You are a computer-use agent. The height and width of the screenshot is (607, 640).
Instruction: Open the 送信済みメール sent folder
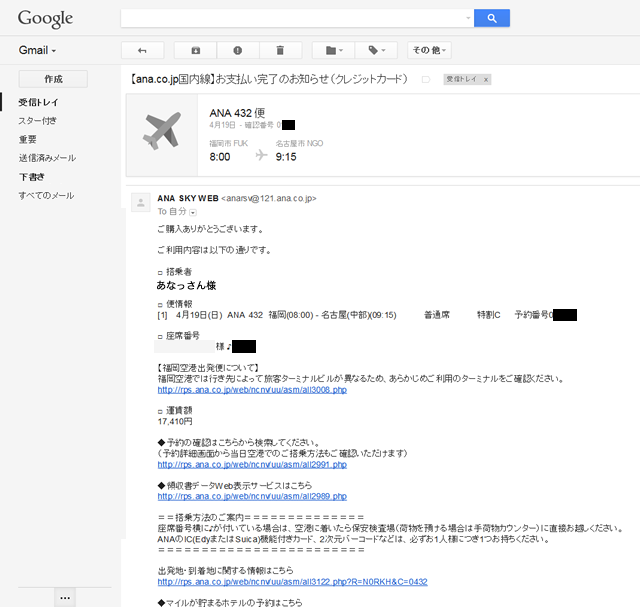tap(47, 158)
